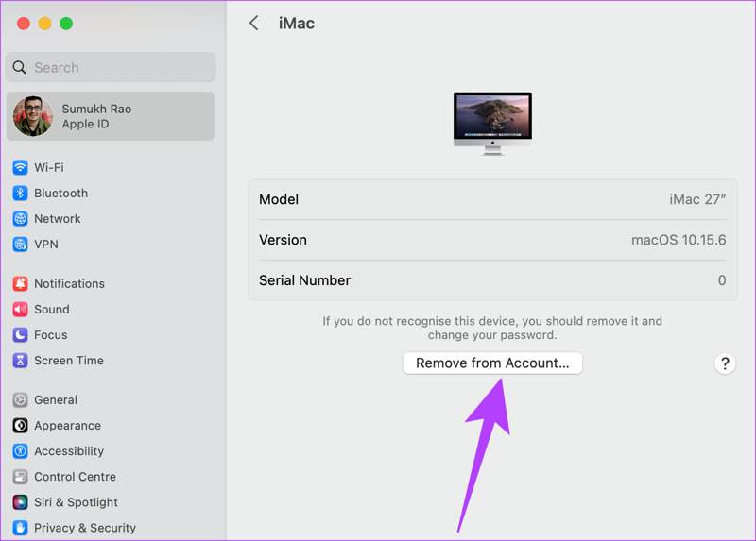Click the Notifications bell icon
The image size is (756, 541).
click(20, 283)
